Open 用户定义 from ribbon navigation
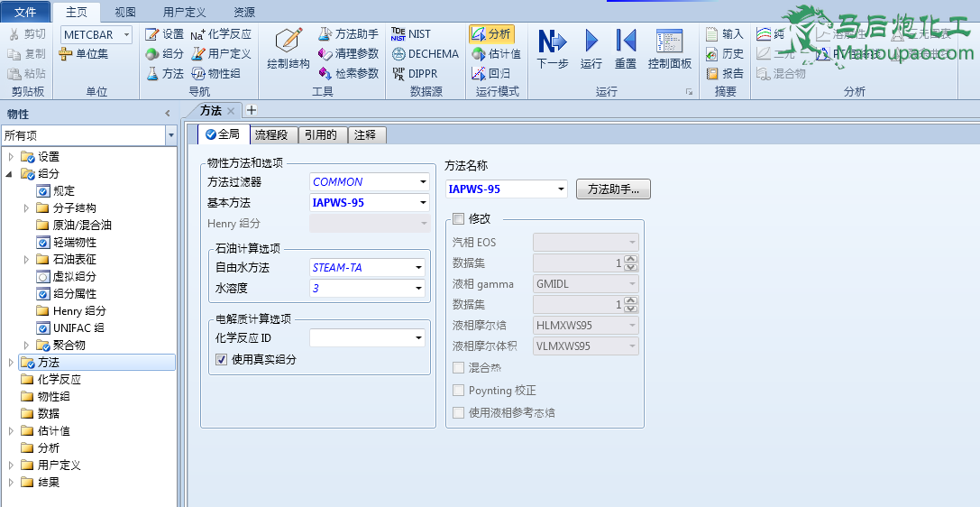The height and width of the screenshot is (507, 980). tap(221, 54)
